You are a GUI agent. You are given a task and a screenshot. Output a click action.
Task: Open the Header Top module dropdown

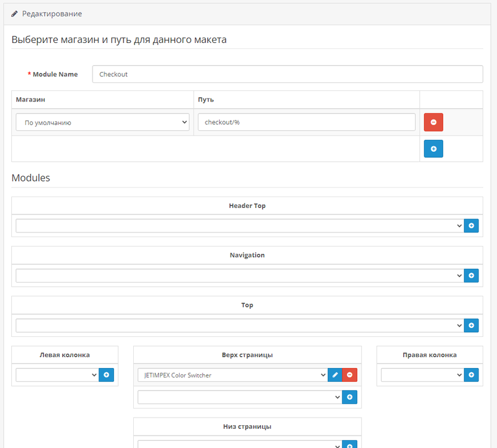239,226
